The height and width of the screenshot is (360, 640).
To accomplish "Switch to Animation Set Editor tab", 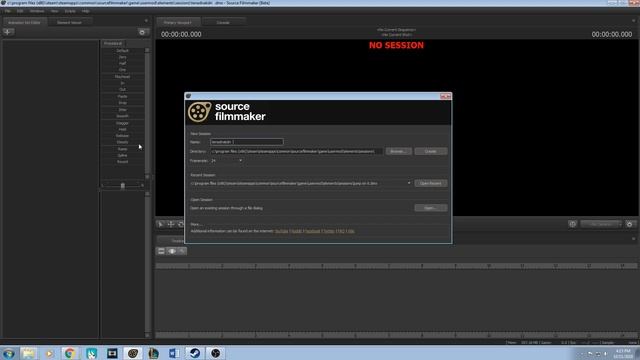I will [24, 22].
